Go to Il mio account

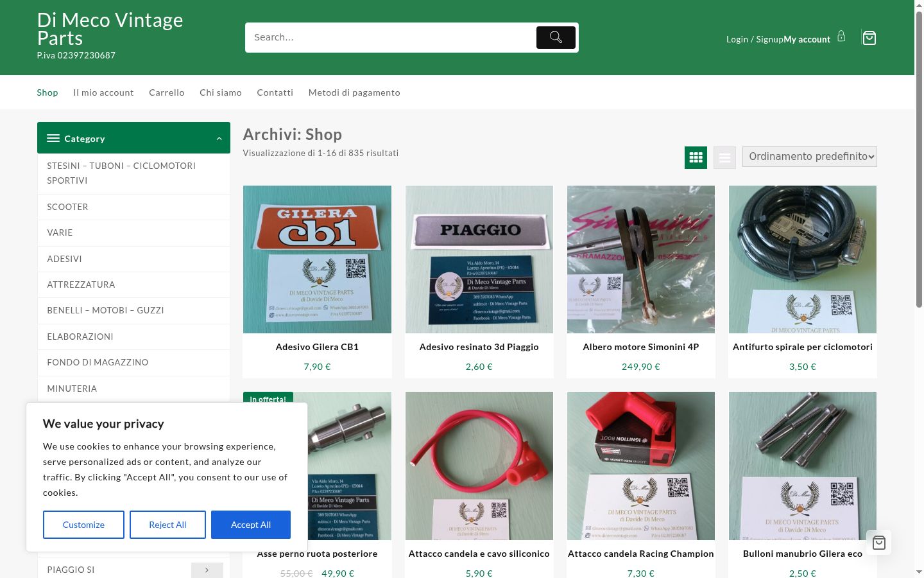103,92
